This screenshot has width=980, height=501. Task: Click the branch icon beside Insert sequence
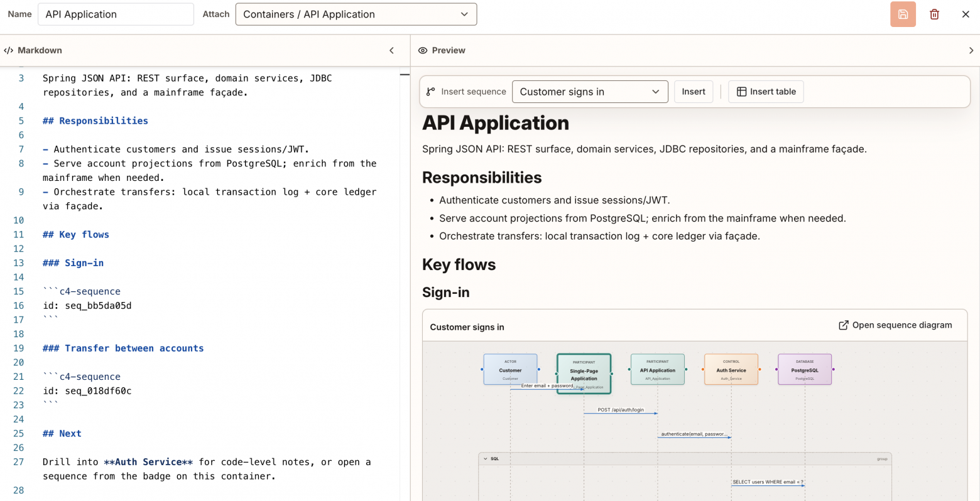point(430,92)
